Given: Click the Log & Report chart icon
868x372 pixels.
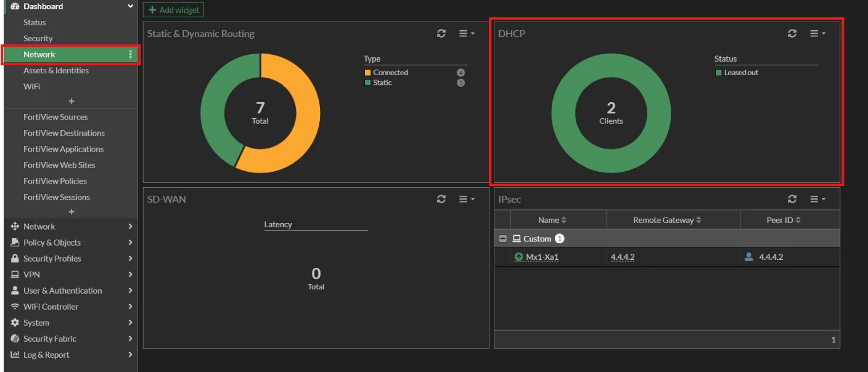Looking at the screenshot, I should pos(15,355).
